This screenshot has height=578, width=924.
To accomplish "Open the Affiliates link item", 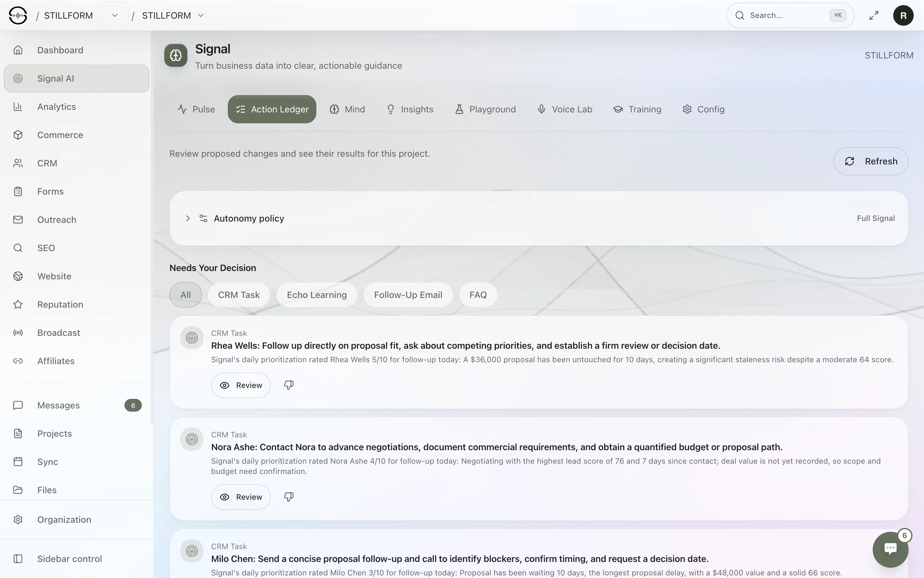I will [x=76, y=361].
